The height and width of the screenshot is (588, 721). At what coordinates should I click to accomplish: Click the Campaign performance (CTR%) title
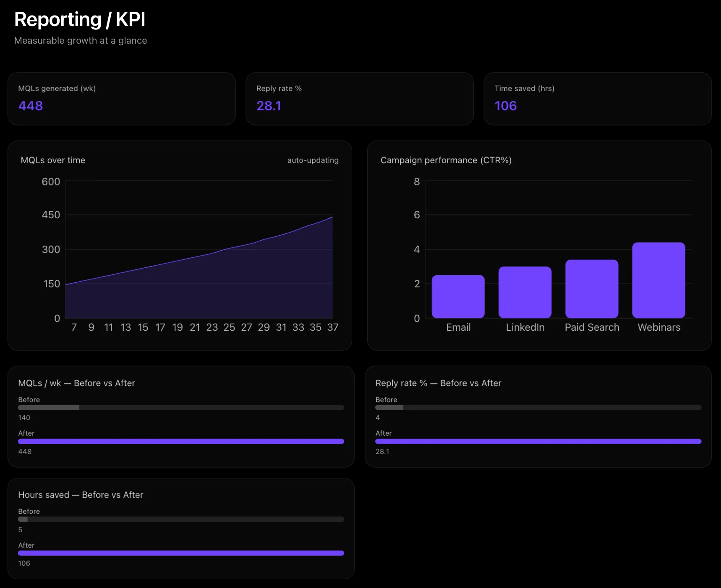pos(446,160)
